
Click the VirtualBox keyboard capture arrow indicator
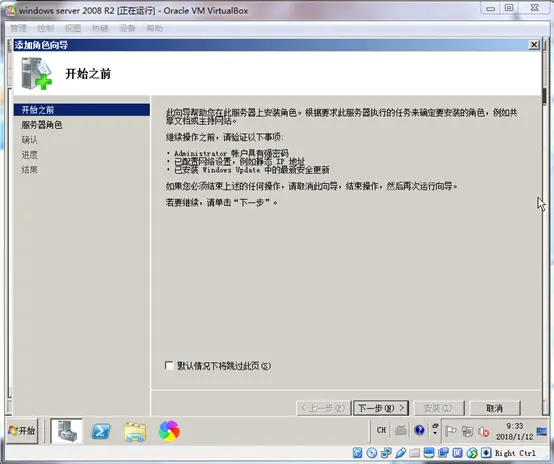point(486,453)
